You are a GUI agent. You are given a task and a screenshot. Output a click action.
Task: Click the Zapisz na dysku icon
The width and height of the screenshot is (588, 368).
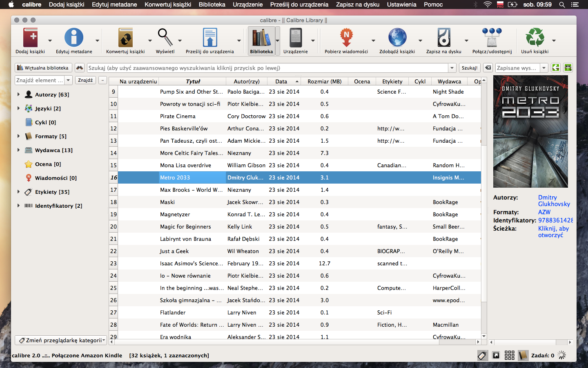point(444,38)
